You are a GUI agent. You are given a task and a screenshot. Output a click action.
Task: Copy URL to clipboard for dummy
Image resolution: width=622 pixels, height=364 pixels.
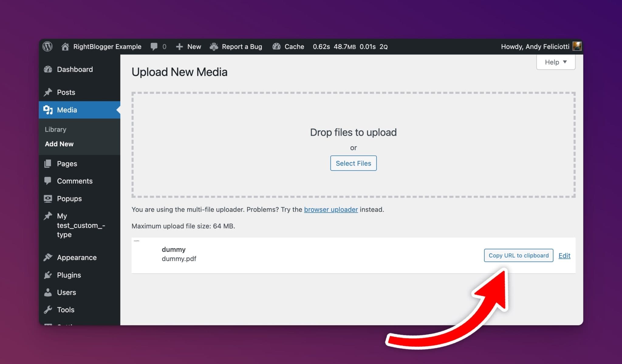519,255
